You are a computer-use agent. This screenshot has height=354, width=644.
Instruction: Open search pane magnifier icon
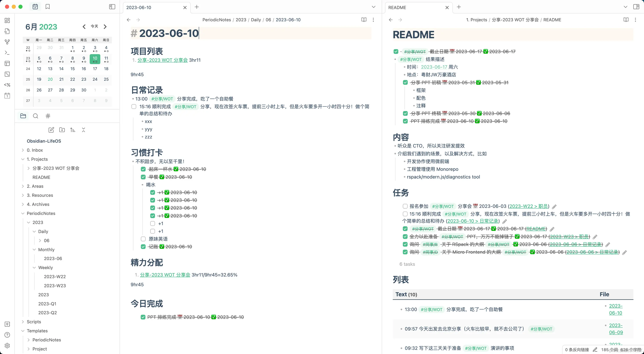click(x=36, y=116)
